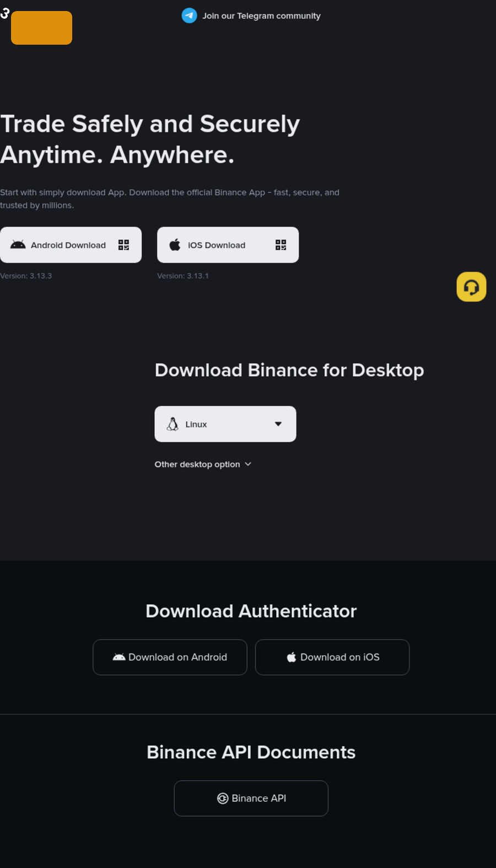This screenshot has height=868, width=496.
Task: Download Authenticator on Android
Action: click(x=170, y=657)
